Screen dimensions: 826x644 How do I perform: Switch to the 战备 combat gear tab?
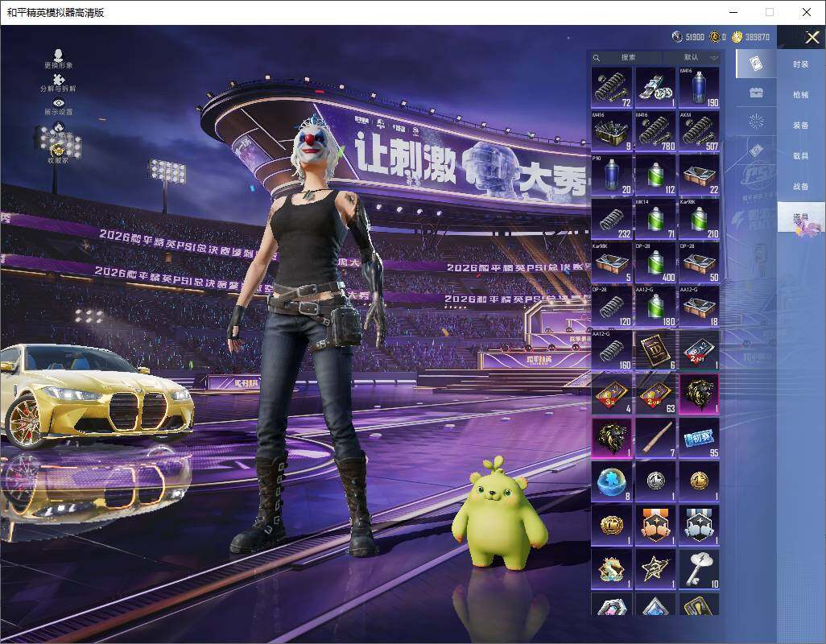[801, 187]
